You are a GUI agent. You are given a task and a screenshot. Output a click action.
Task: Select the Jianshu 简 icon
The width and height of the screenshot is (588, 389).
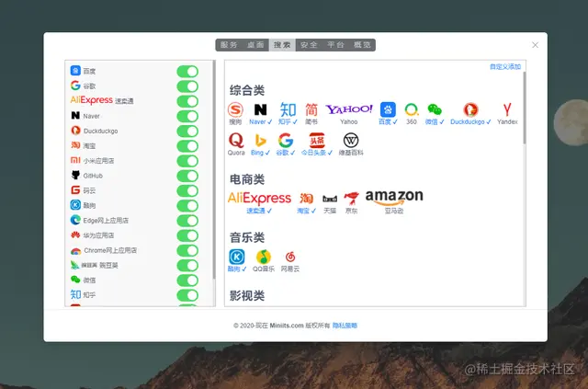pyautogui.click(x=311, y=109)
